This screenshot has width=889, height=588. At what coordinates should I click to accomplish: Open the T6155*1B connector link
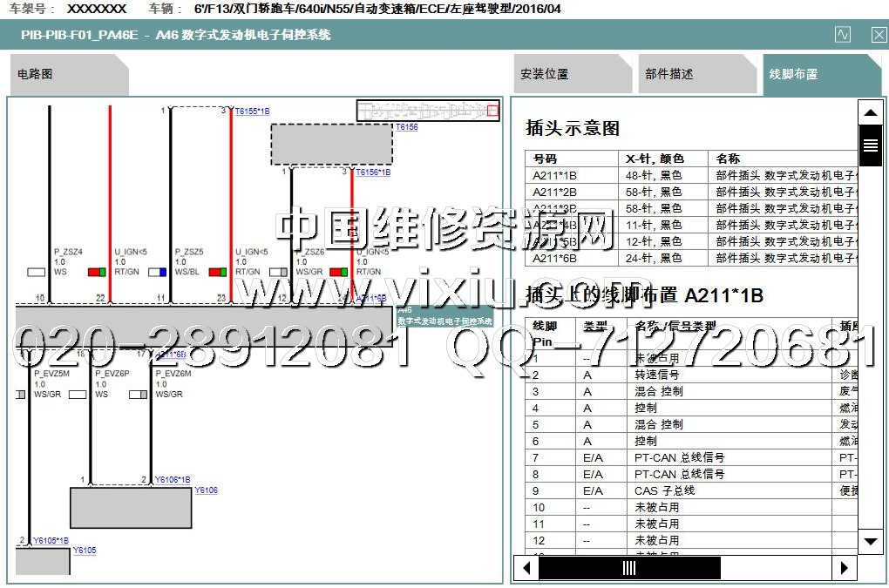tap(252, 112)
